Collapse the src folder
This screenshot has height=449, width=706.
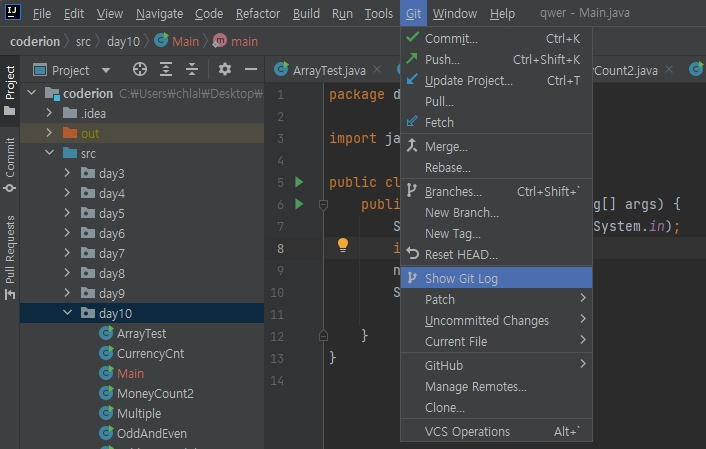(x=49, y=153)
